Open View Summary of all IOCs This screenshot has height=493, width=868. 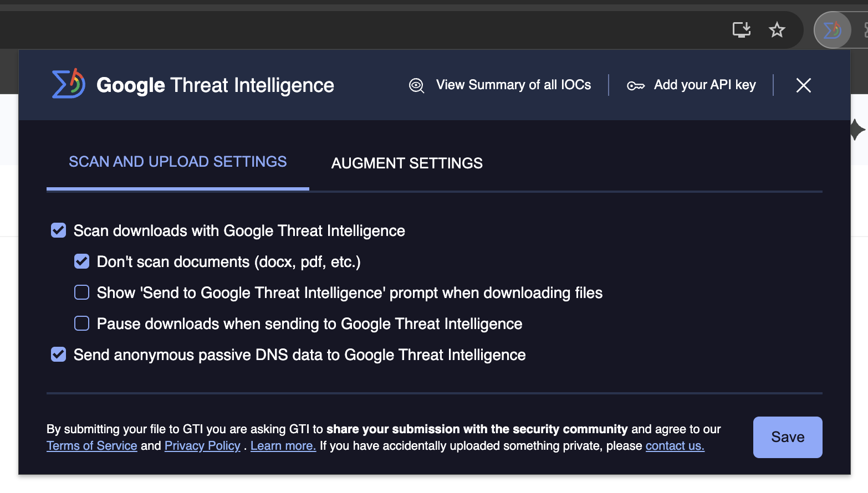(513, 85)
